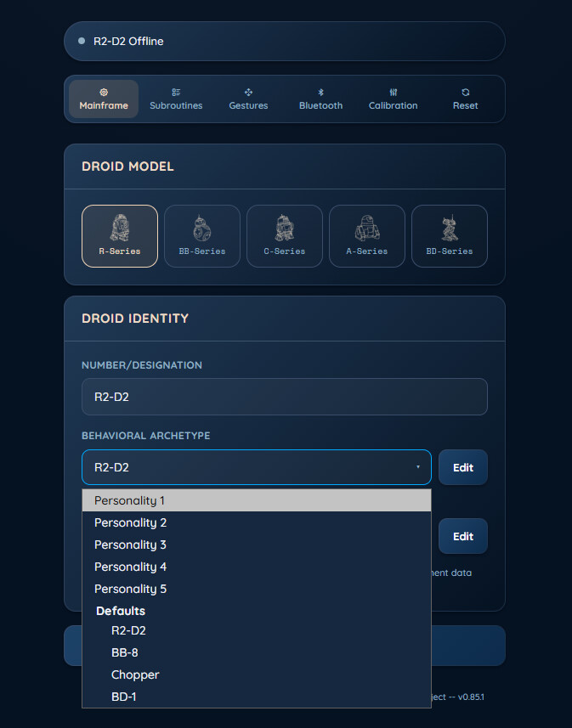Click the R2-D2 Offline status text
The width and height of the screenshot is (572, 728).
[128, 42]
